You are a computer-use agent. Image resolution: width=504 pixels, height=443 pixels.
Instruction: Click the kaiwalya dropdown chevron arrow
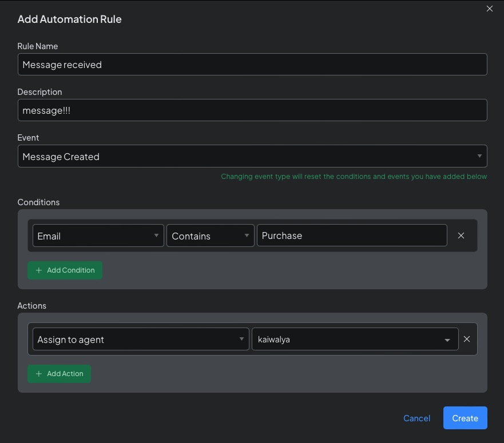pos(447,339)
